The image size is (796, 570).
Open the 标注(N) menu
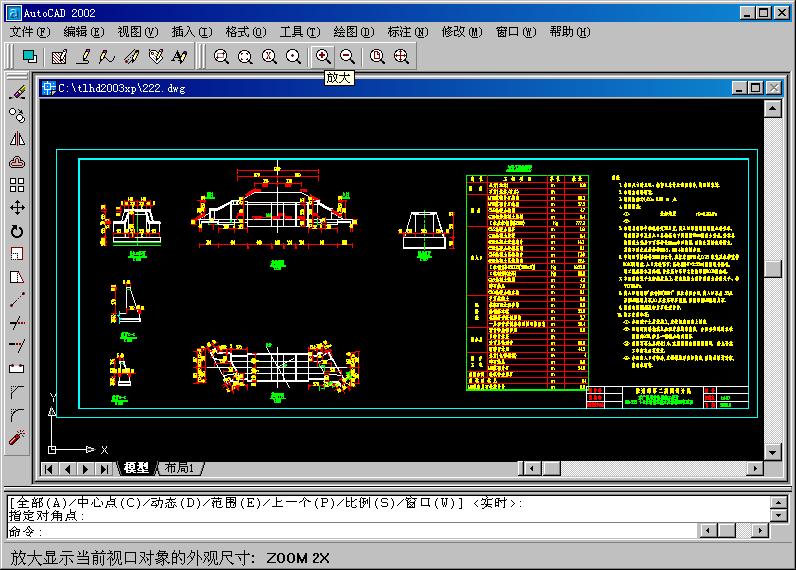pyautogui.click(x=408, y=32)
